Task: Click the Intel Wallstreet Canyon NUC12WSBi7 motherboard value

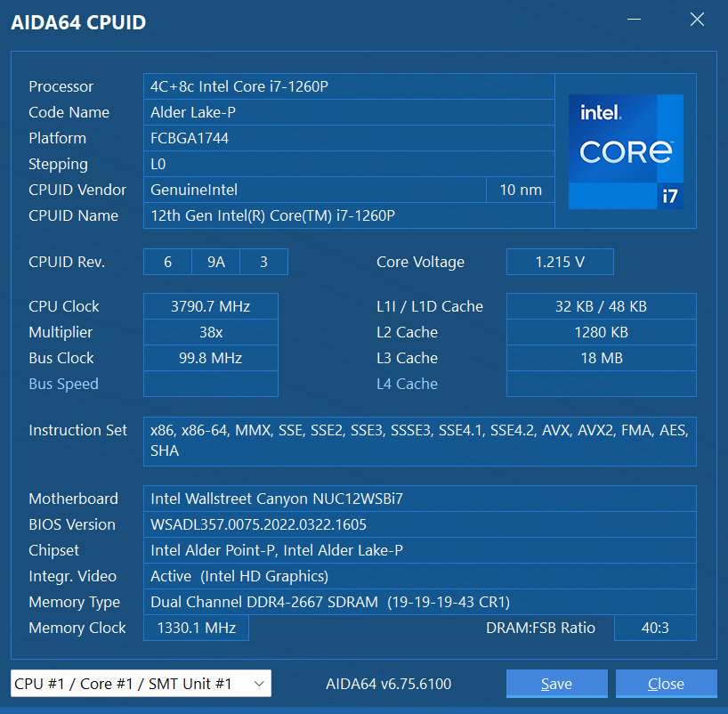Action: point(420,499)
